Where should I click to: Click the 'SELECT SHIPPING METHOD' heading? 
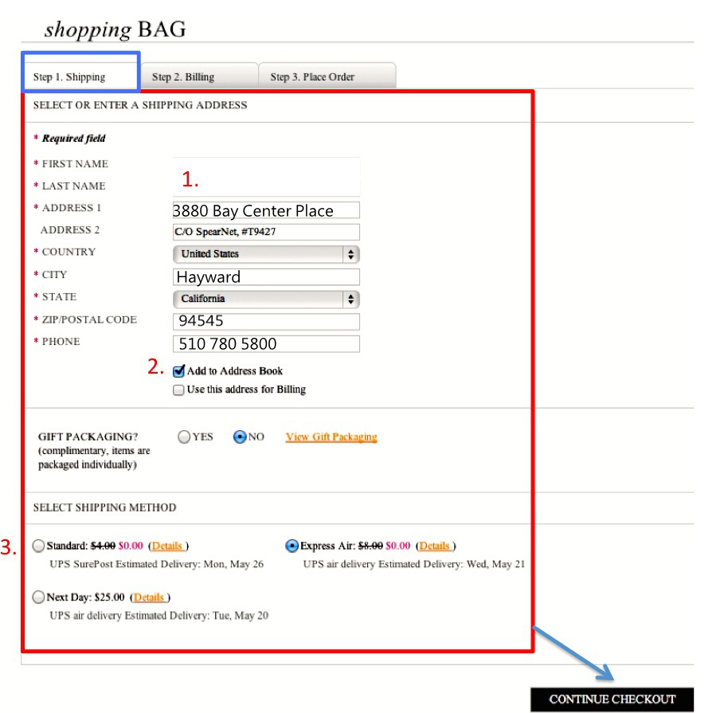(x=105, y=507)
